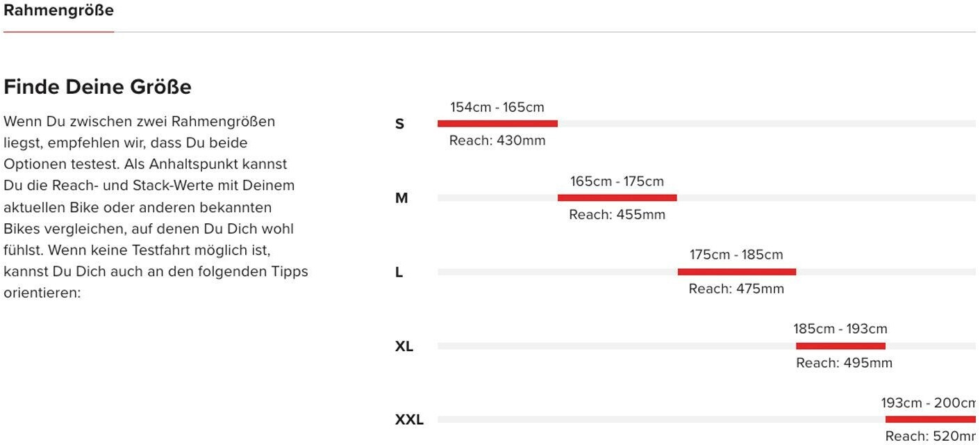980x445 pixels.
Task: Choose the L size label
Action: click(399, 273)
